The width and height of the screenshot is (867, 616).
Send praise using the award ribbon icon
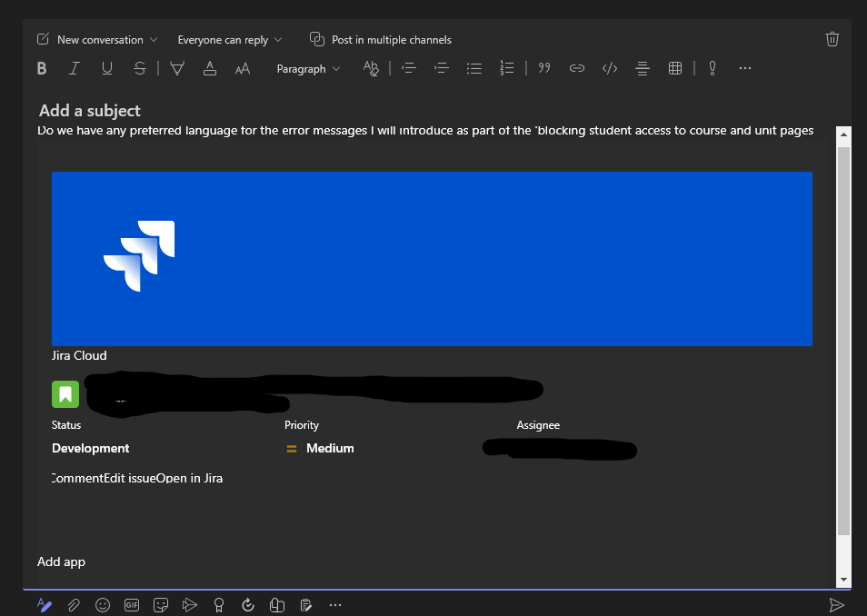coord(219,605)
